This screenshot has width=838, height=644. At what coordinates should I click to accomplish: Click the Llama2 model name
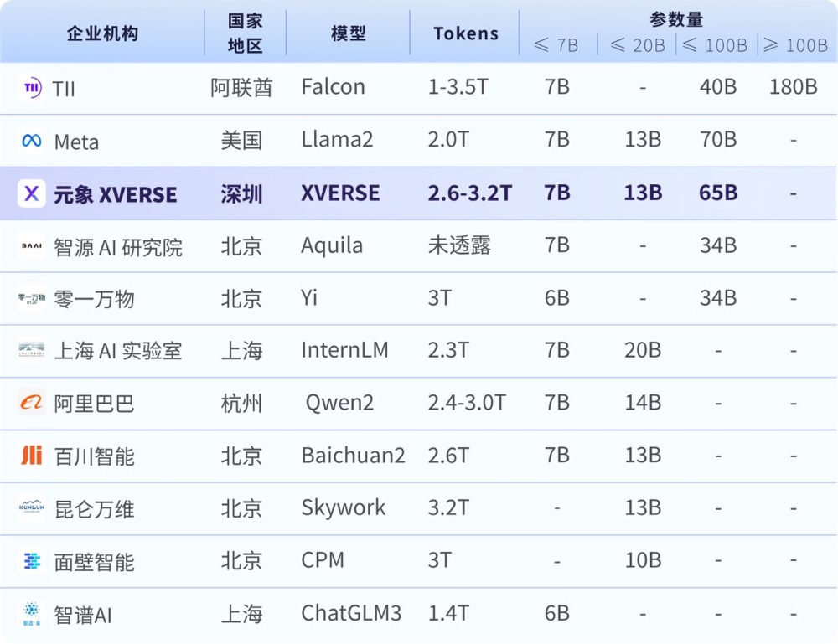point(337,140)
